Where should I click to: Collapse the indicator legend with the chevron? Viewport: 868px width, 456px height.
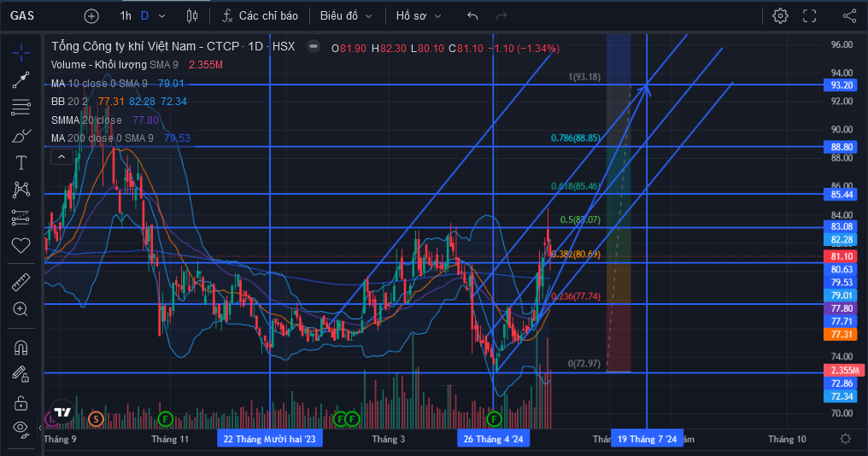coord(62,157)
